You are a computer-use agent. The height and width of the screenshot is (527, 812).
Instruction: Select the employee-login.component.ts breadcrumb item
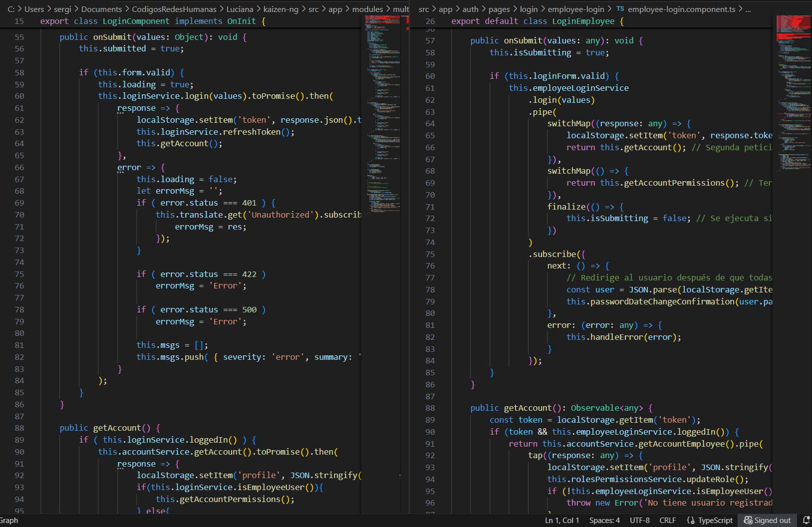pos(681,9)
